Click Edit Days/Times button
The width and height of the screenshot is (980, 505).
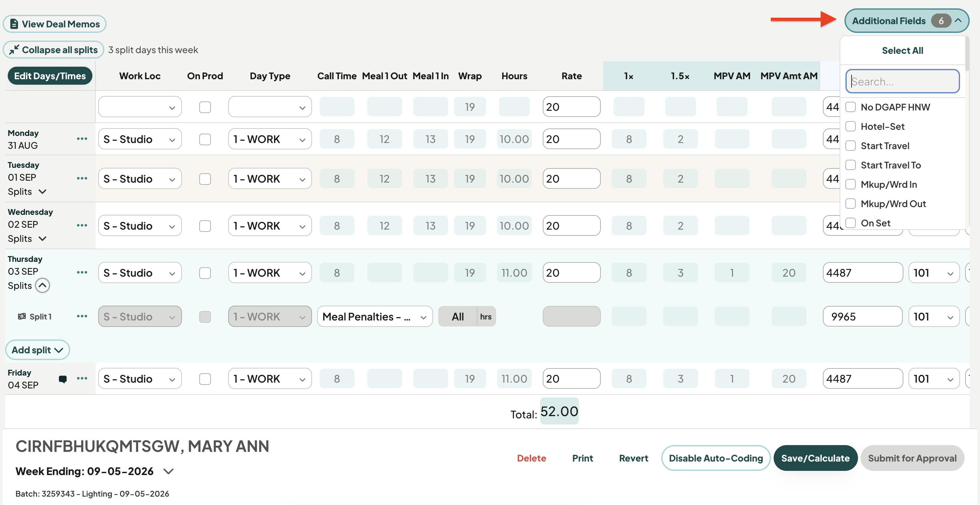coord(50,76)
